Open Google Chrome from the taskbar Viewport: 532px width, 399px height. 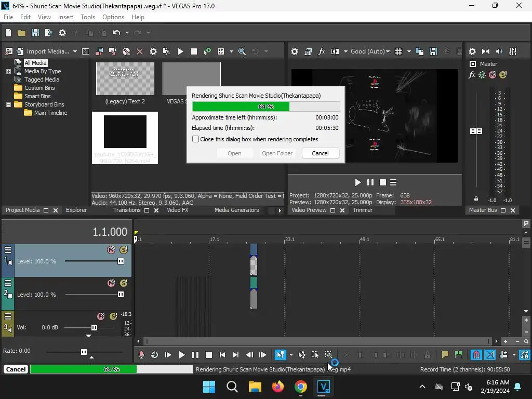pos(301,387)
